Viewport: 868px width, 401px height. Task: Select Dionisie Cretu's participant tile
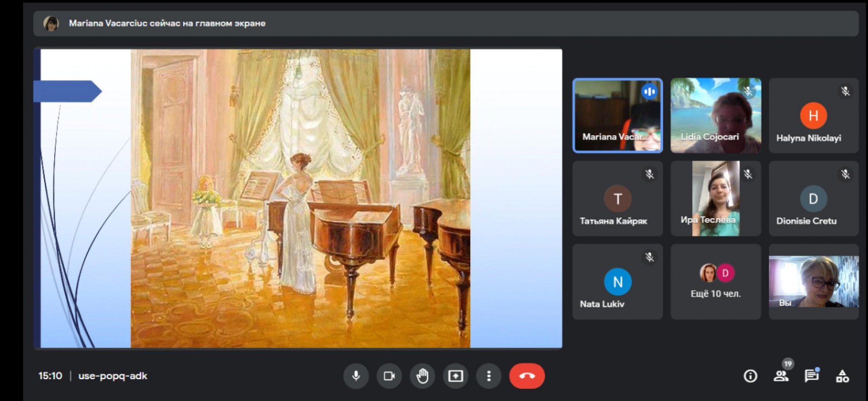point(814,198)
